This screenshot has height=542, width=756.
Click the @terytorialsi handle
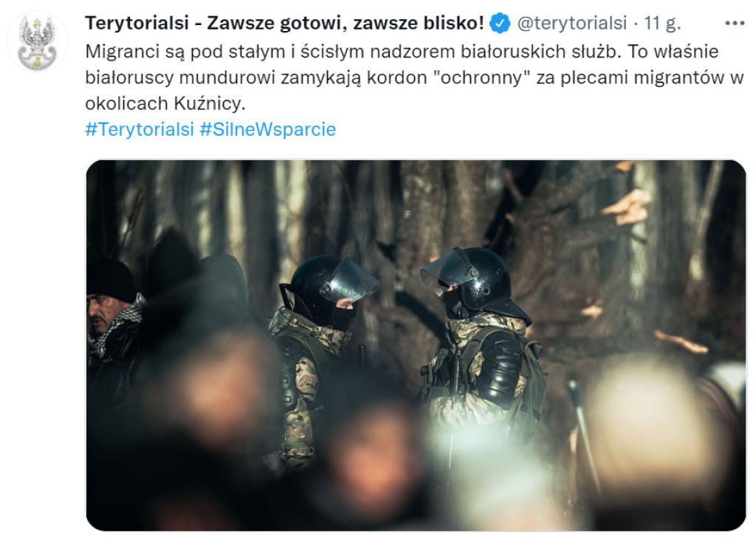pos(572,23)
